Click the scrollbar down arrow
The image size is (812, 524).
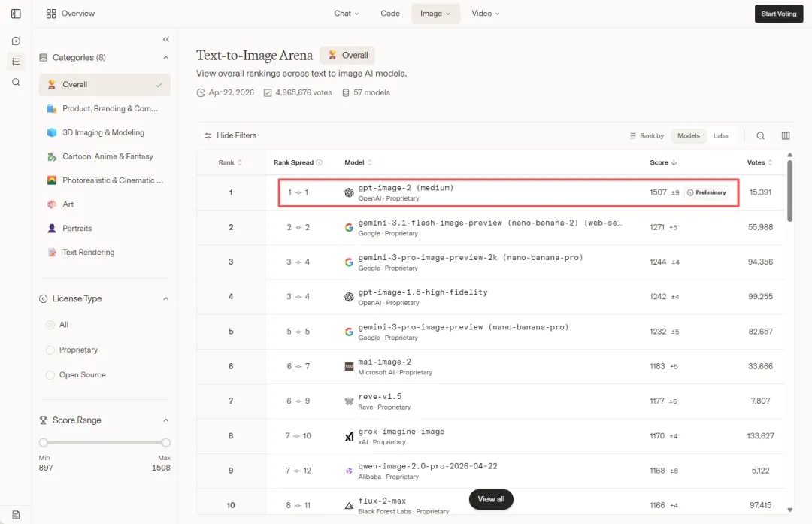click(789, 510)
